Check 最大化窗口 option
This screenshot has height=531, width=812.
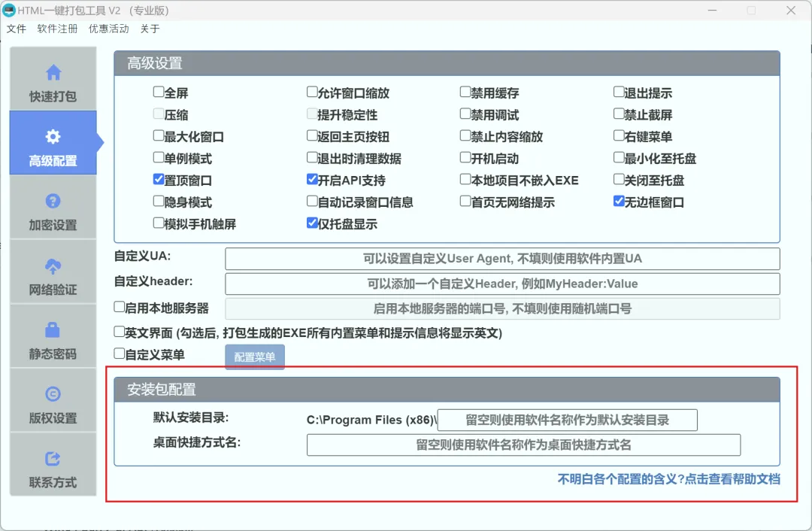click(159, 135)
